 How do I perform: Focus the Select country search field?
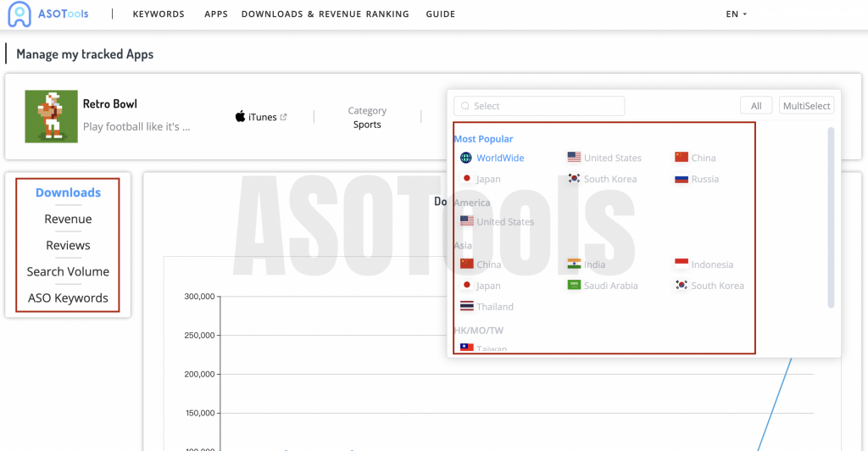539,106
